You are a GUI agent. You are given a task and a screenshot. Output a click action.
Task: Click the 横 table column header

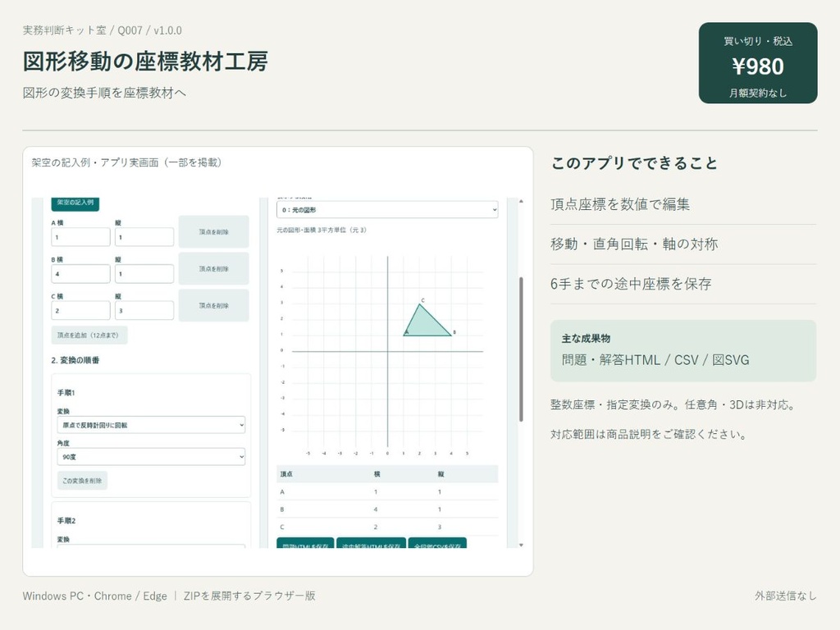click(x=377, y=474)
